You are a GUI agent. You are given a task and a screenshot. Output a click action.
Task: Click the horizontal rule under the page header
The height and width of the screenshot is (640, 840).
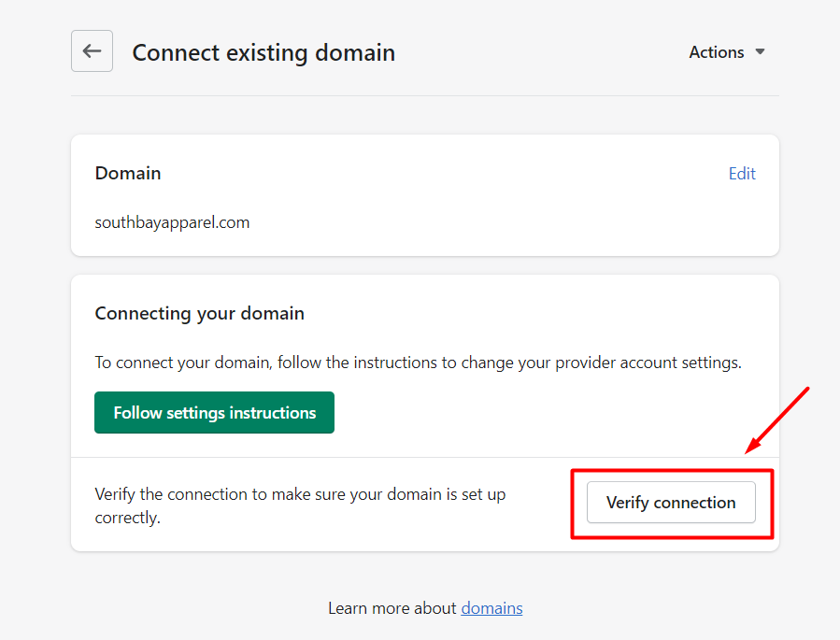pyautogui.click(x=424, y=95)
